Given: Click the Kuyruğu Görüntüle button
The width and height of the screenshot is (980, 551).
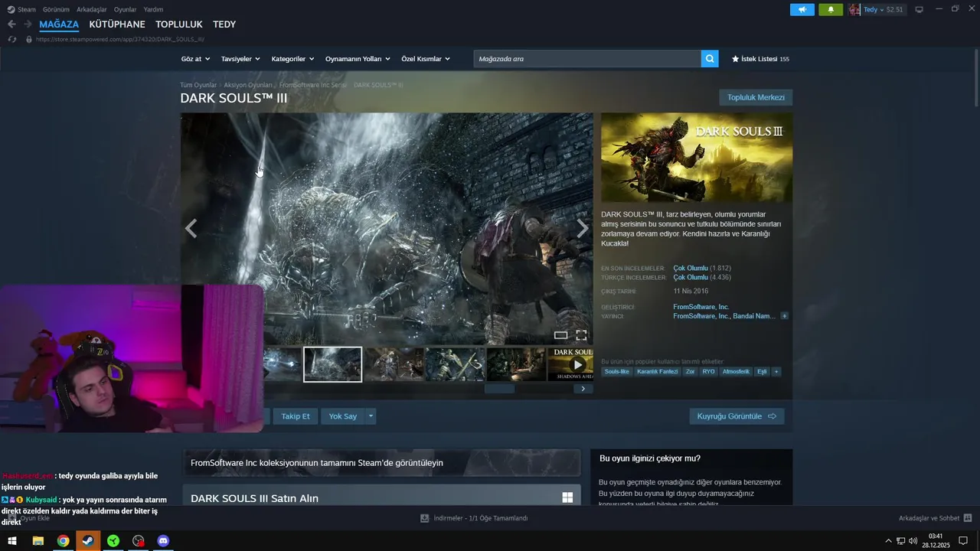Looking at the screenshot, I should 737,416.
